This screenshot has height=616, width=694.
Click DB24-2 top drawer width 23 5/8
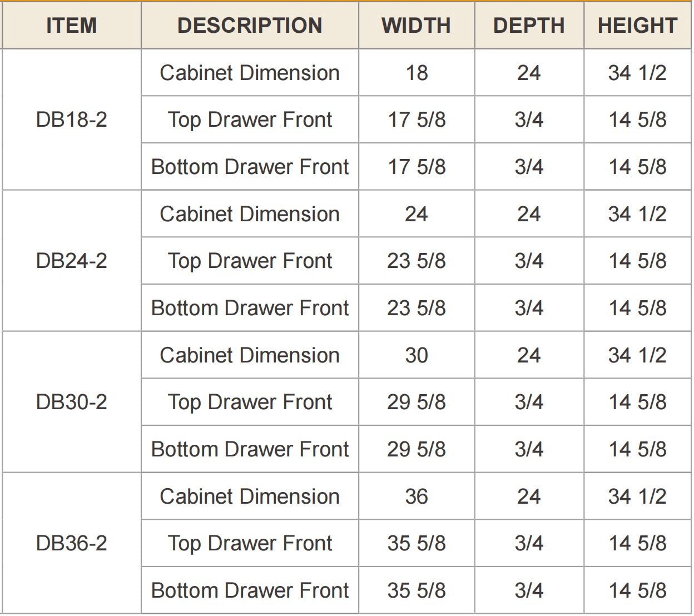point(417,261)
